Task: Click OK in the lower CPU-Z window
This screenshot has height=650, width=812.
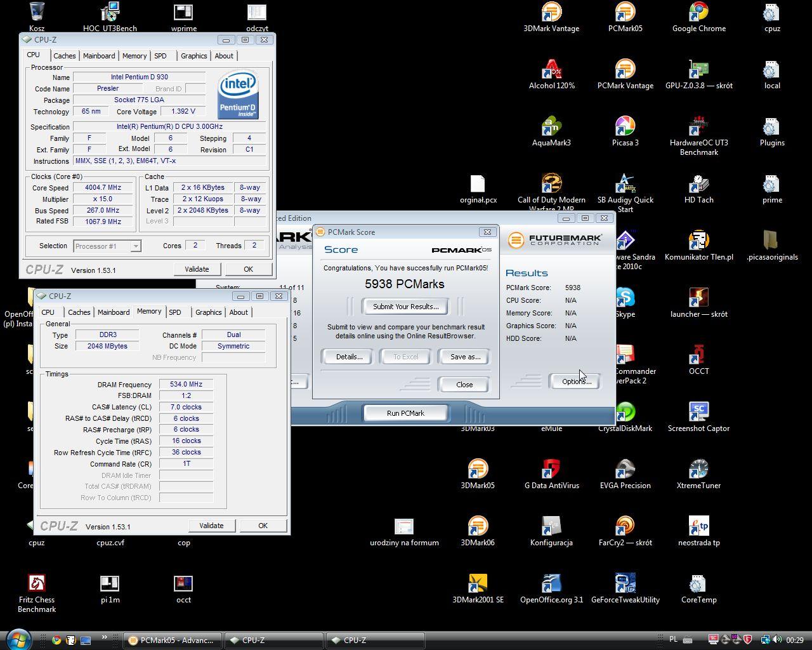Action: pos(263,526)
